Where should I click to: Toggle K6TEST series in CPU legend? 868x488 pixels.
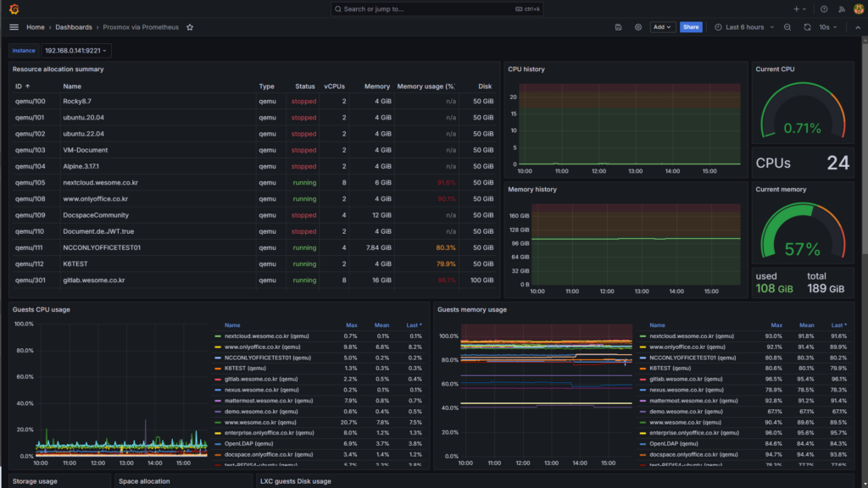(245, 368)
